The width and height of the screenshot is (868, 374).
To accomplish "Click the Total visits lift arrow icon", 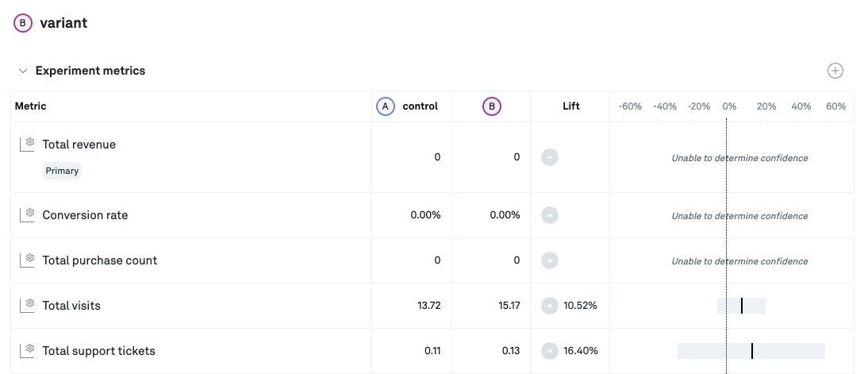I will click(x=550, y=306).
